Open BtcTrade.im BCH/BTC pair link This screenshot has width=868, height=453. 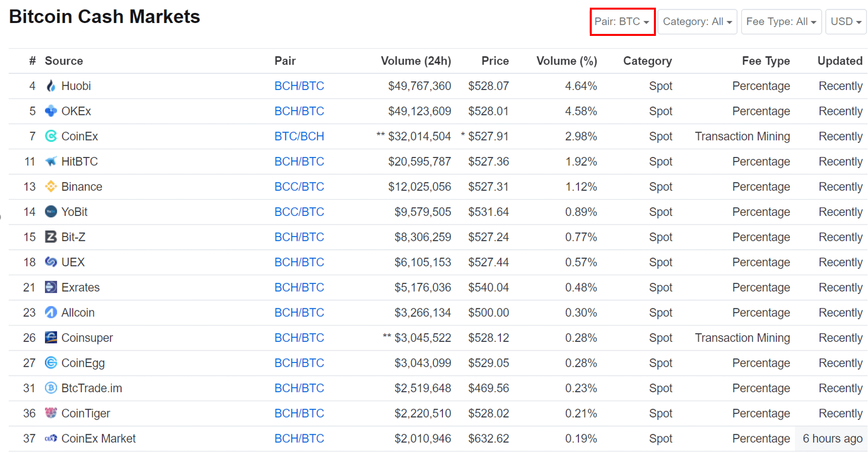[x=299, y=388]
